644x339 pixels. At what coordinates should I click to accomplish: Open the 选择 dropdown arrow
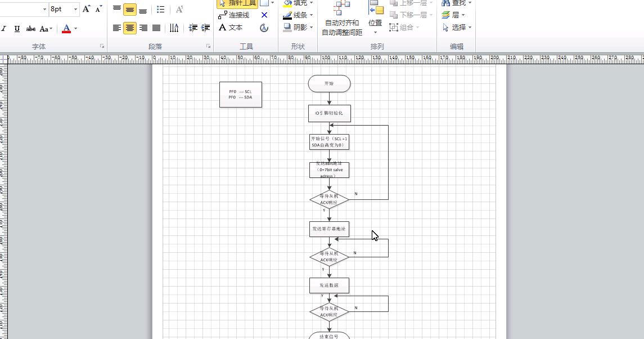(x=470, y=28)
